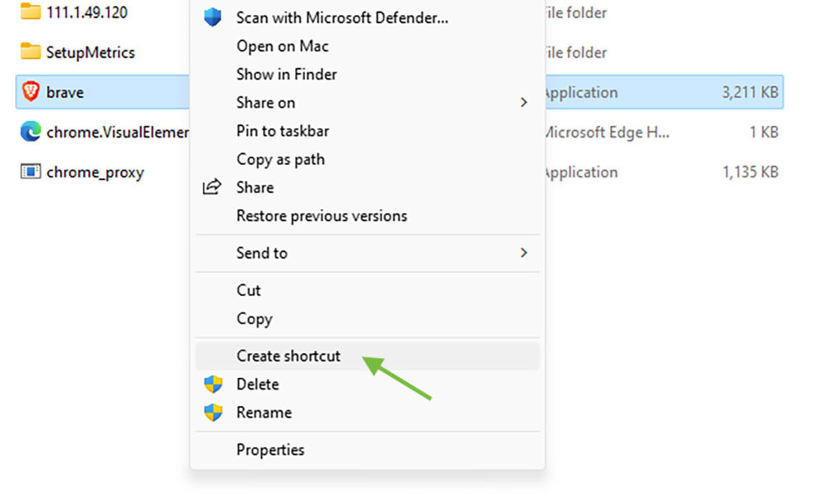Click the 1 KB size value

[764, 132]
